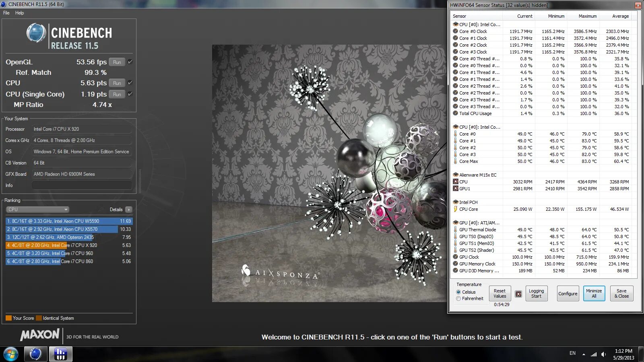Image resolution: width=644 pixels, height=362 pixels.
Task: Click the Logging Start button
Action: [536, 294]
